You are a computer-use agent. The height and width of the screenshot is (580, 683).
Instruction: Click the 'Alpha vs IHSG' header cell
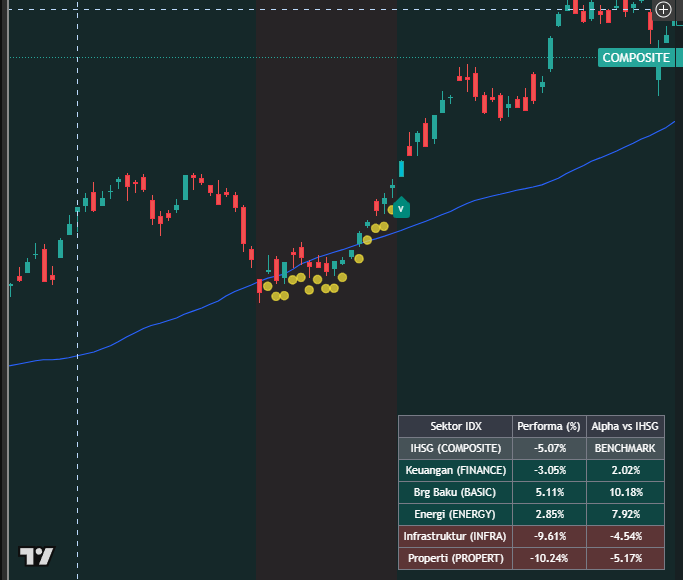625,426
